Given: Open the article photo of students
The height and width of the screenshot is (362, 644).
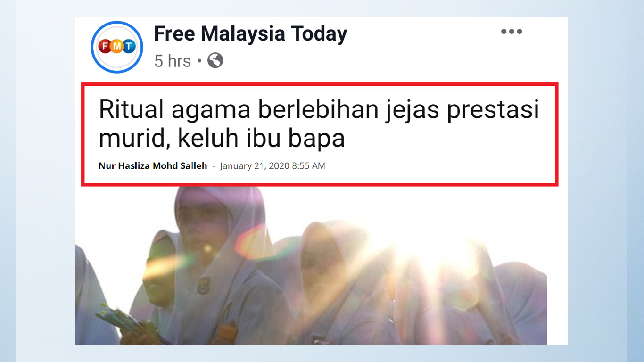Looking at the screenshot, I should coord(311,265).
